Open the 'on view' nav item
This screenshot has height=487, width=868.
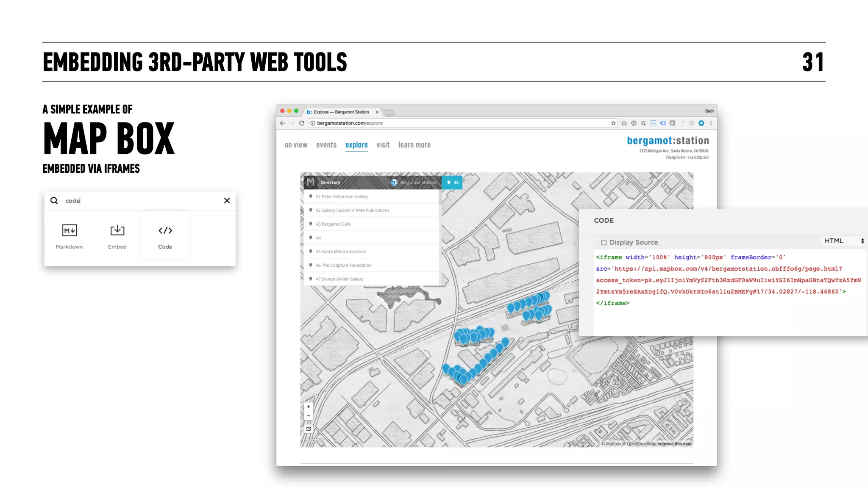click(296, 145)
